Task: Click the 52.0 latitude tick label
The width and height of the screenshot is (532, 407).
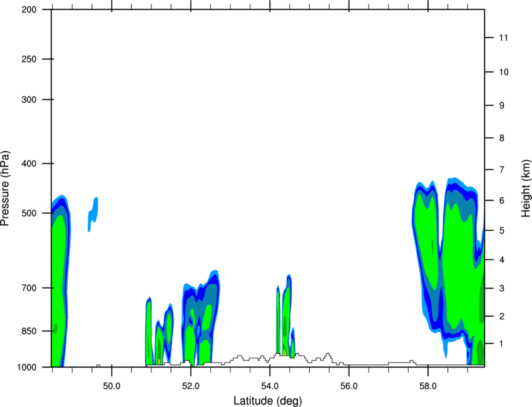Action: (x=191, y=386)
